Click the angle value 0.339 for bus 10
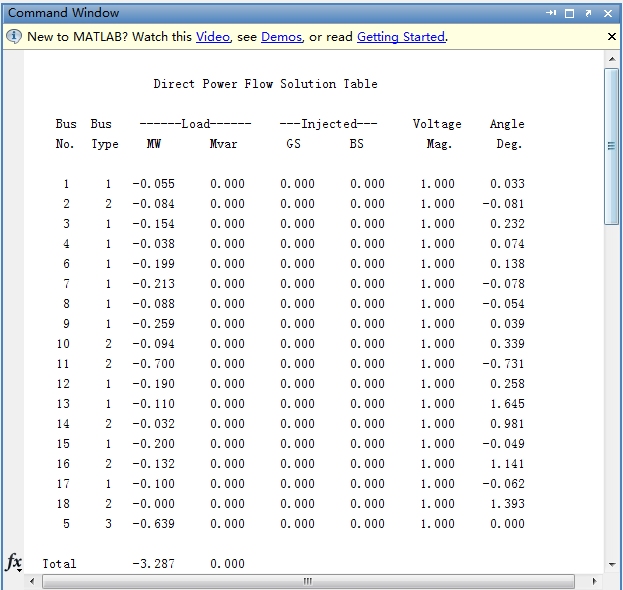This screenshot has height=590, width=623. click(x=507, y=344)
